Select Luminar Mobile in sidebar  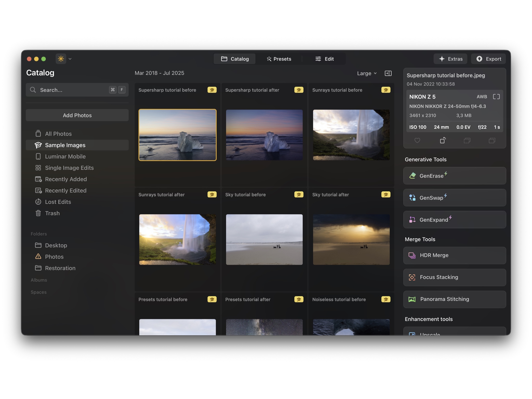click(x=77, y=156)
